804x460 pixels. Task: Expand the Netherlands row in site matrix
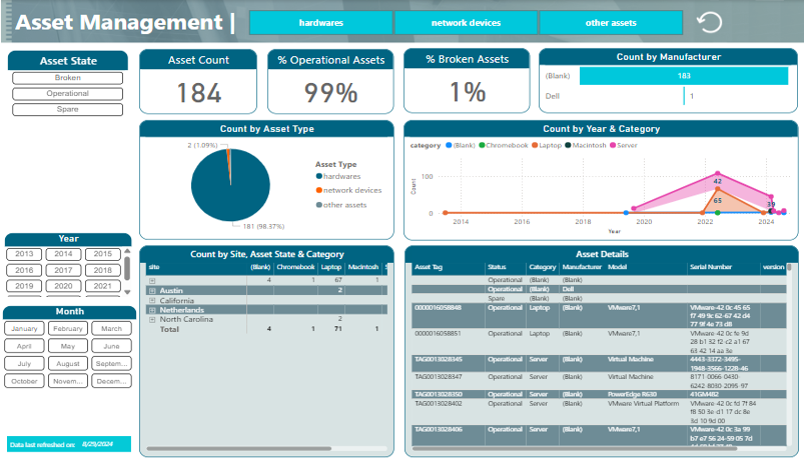(x=152, y=310)
